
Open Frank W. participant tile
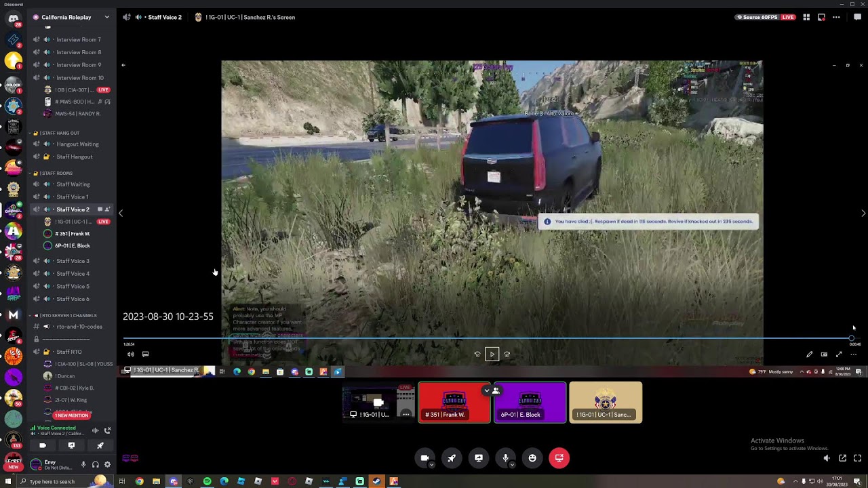coord(454,403)
